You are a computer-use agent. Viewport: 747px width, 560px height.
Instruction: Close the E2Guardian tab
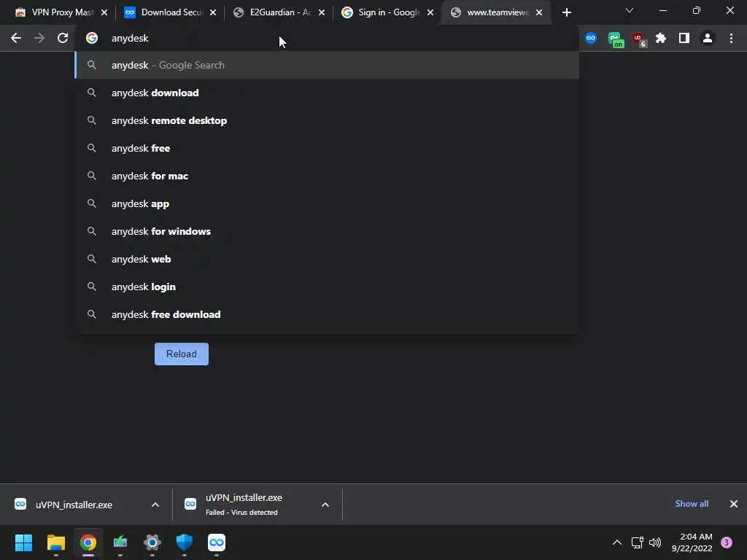322,12
